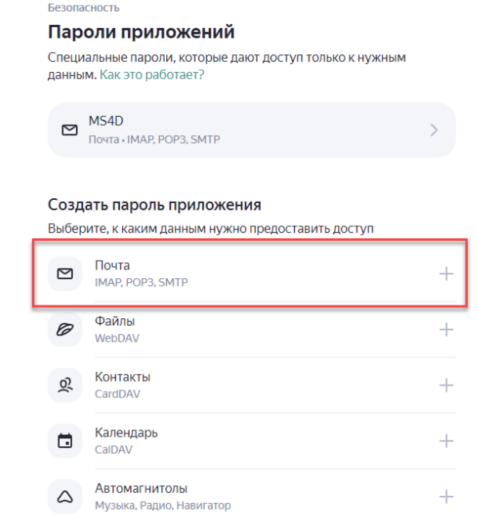This screenshot has width=478, height=525.
Task: Add Контакты CardDAV password with plus
Action: point(446,385)
